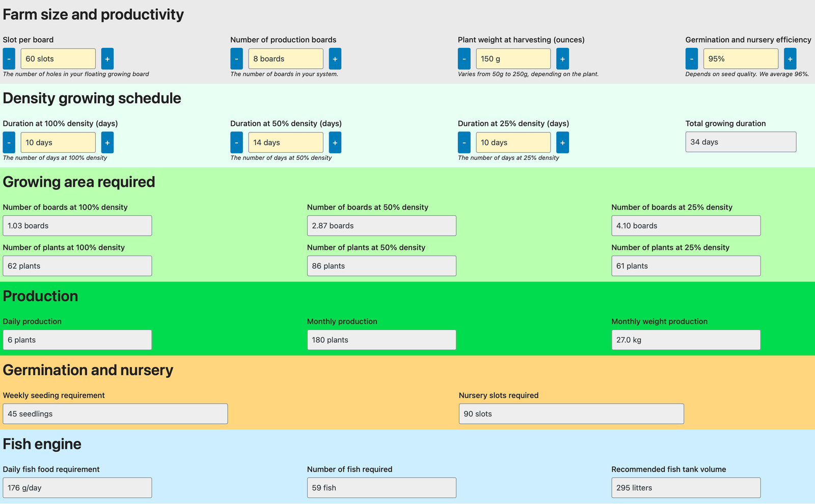Click the 95% efficiency input field
Screen dimensions: 815x504
pyautogui.click(x=741, y=59)
